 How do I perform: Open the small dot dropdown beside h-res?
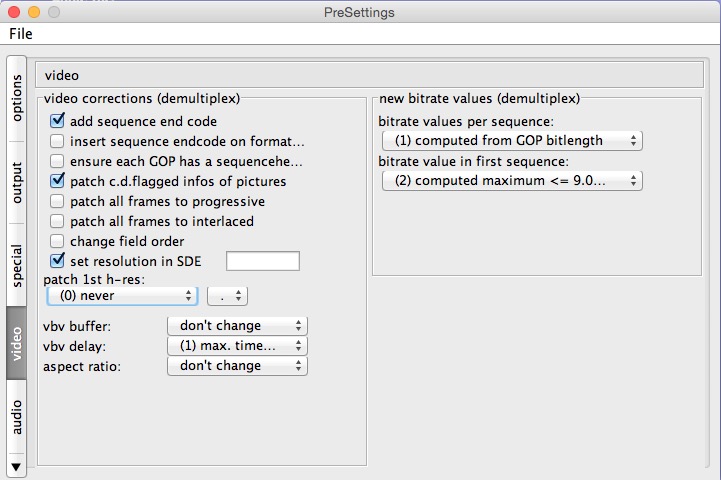[x=228, y=296]
